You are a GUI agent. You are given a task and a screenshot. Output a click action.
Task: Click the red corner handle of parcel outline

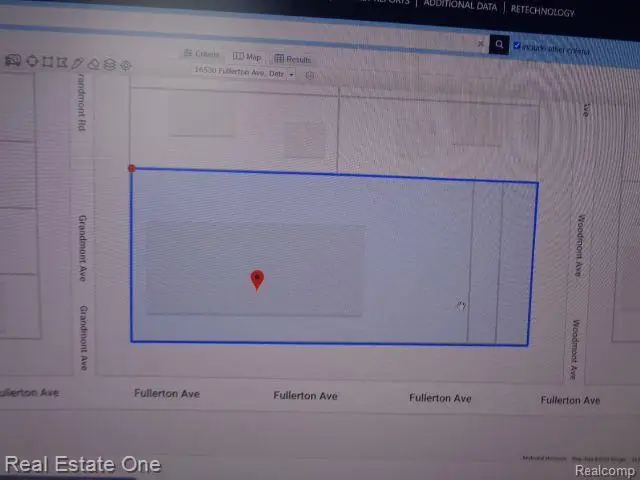(132, 168)
